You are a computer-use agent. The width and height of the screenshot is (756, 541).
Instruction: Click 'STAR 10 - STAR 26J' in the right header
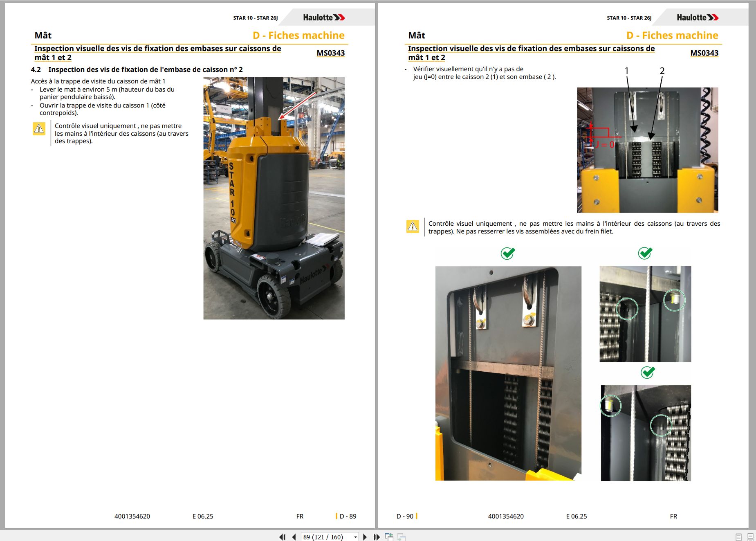629,18
